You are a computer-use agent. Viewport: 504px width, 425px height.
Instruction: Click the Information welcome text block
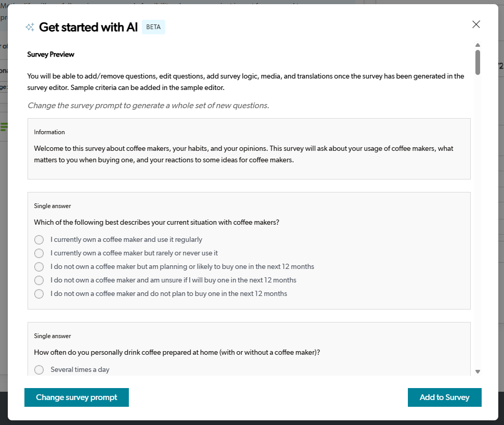pos(244,154)
